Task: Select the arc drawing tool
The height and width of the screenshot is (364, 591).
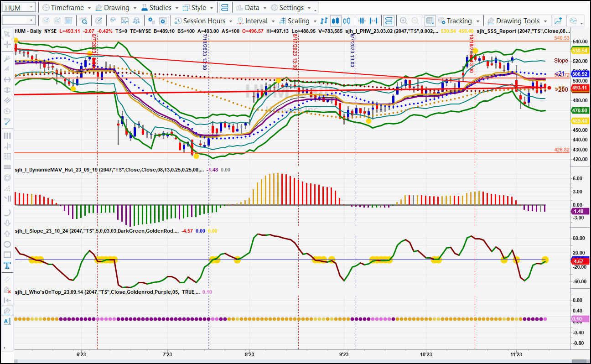Action: [7, 213]
